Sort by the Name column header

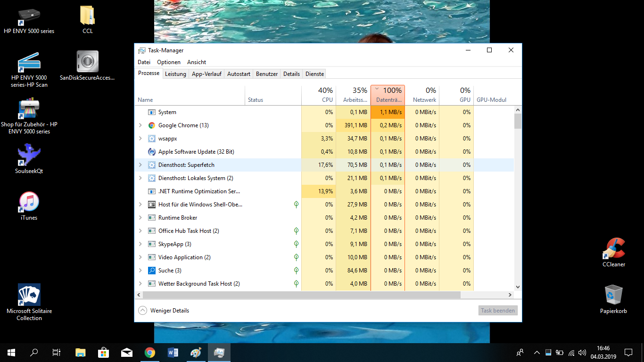[190, 95]
